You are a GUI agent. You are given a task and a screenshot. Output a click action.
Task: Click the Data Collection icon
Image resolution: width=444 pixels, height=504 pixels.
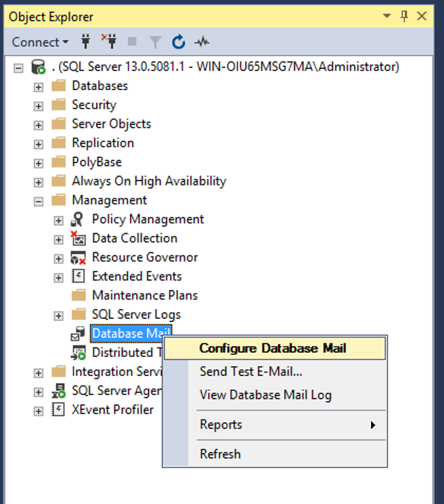pos(78,238)
